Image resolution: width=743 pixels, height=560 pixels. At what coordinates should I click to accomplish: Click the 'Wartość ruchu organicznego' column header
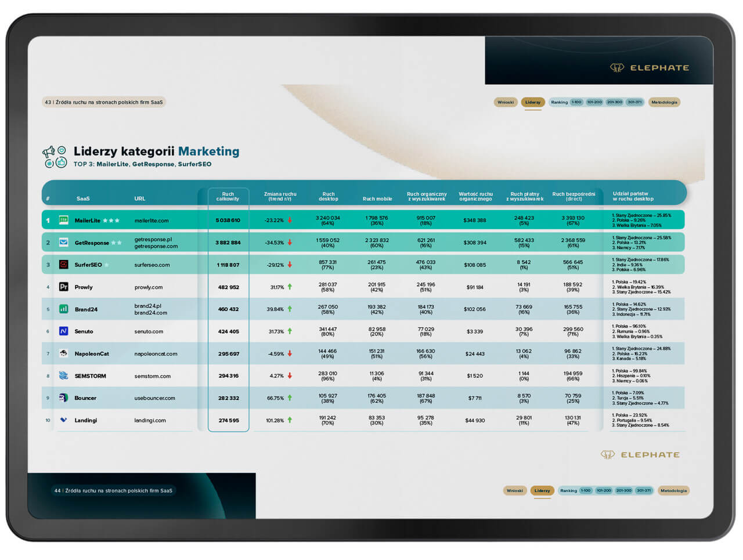click(475, 196)
